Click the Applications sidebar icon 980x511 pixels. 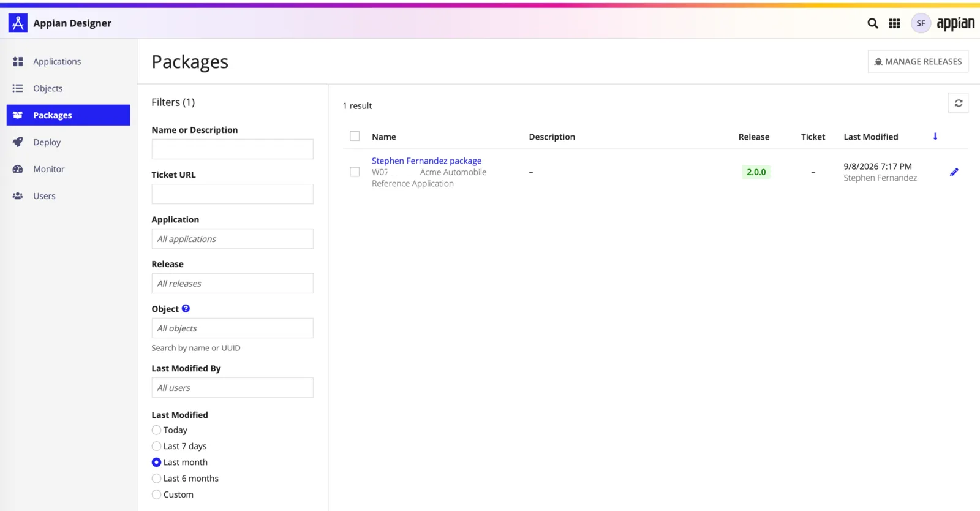tap(18, 61)
